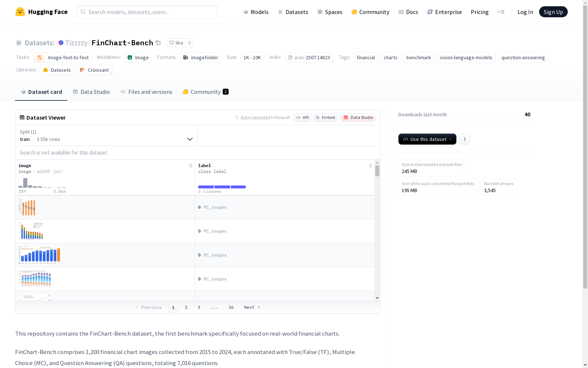Viewport: 588px width, 368px height.
Task: Copy the FinChart-Bench dataset name
Action: (x=158, y=43)
